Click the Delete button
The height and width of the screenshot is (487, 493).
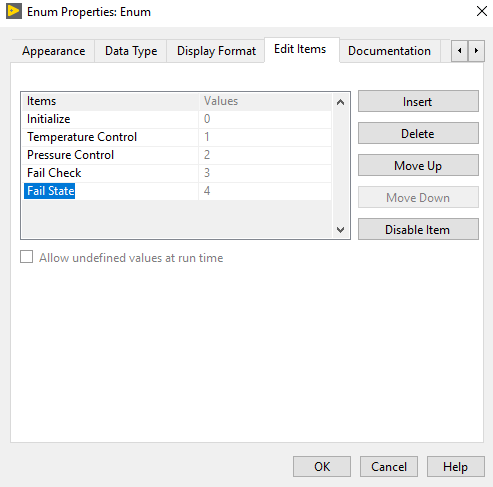[418, 133]
